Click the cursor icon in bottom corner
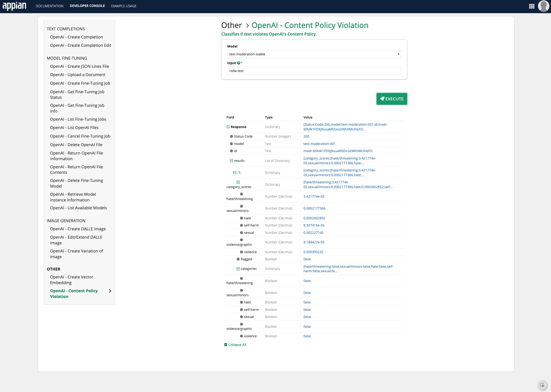 [x=542, y=385]
